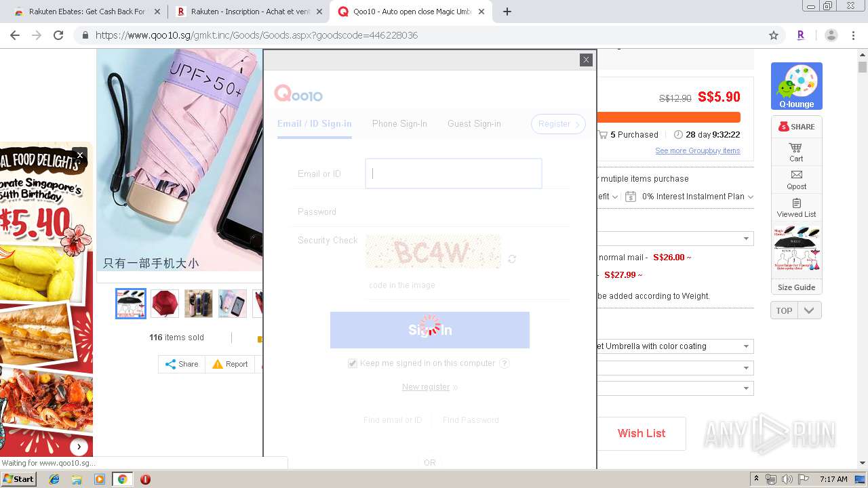This screenshot has height=488, width=868.
Task: Open Chrome three-dot menu
Action: click(x=854, y=35)
